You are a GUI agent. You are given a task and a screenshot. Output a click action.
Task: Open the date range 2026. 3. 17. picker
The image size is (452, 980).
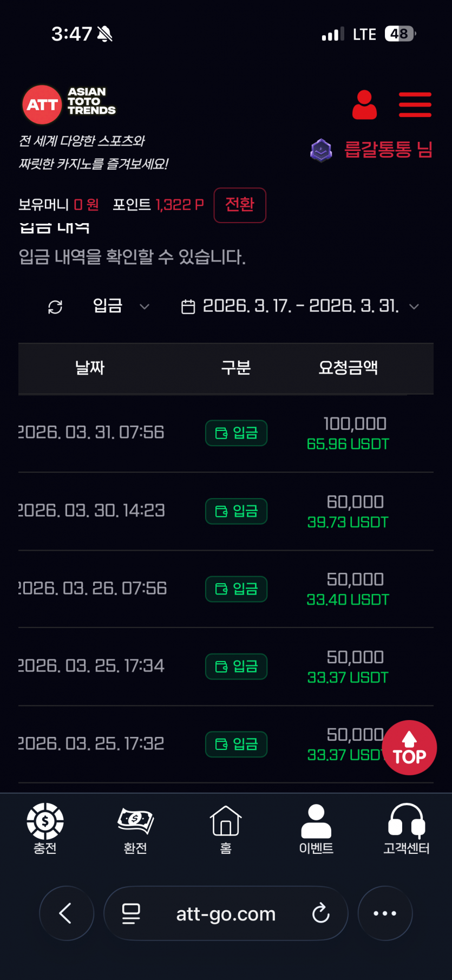pyautogui.click(x=300, y=306)
